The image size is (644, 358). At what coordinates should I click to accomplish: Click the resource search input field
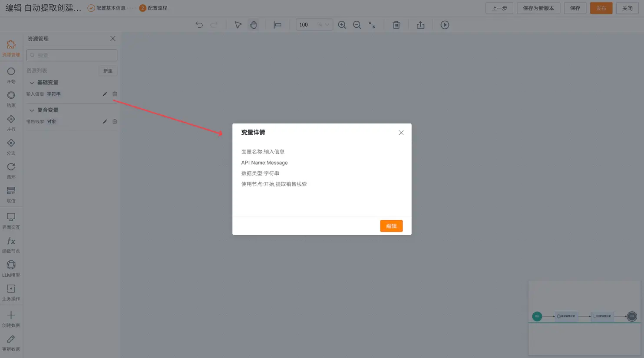[72, 55]
